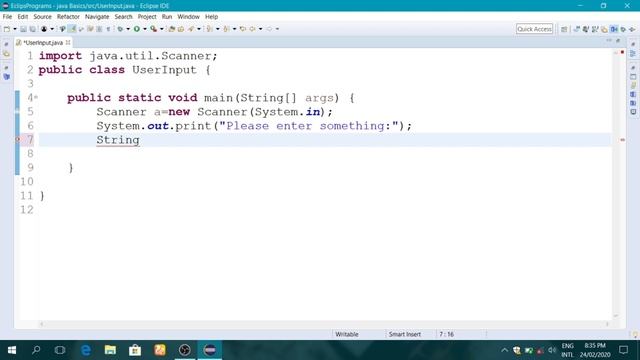Open File Explorer from the taskbar
640x360 pixels.
[x=110, y=350]
